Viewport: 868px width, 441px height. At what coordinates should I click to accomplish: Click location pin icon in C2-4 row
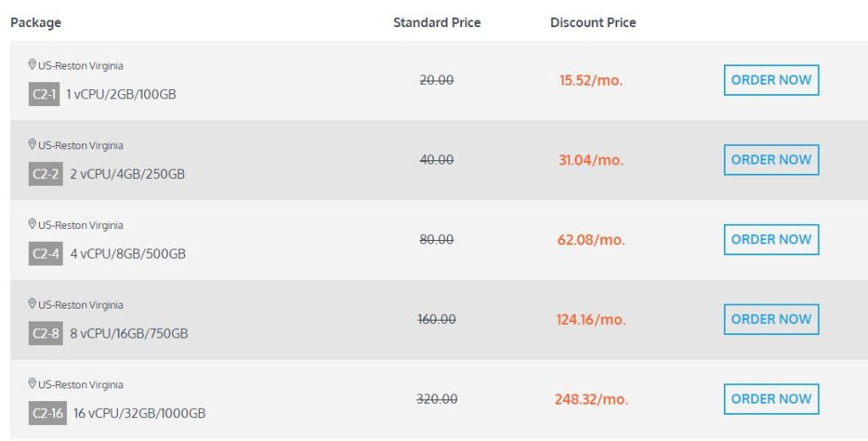point(32,225)
